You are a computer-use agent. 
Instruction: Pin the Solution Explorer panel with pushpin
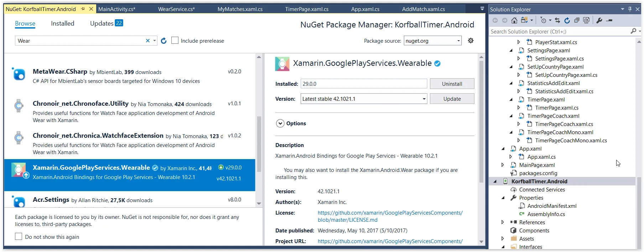pyautogui.click(x=630, y=9)
